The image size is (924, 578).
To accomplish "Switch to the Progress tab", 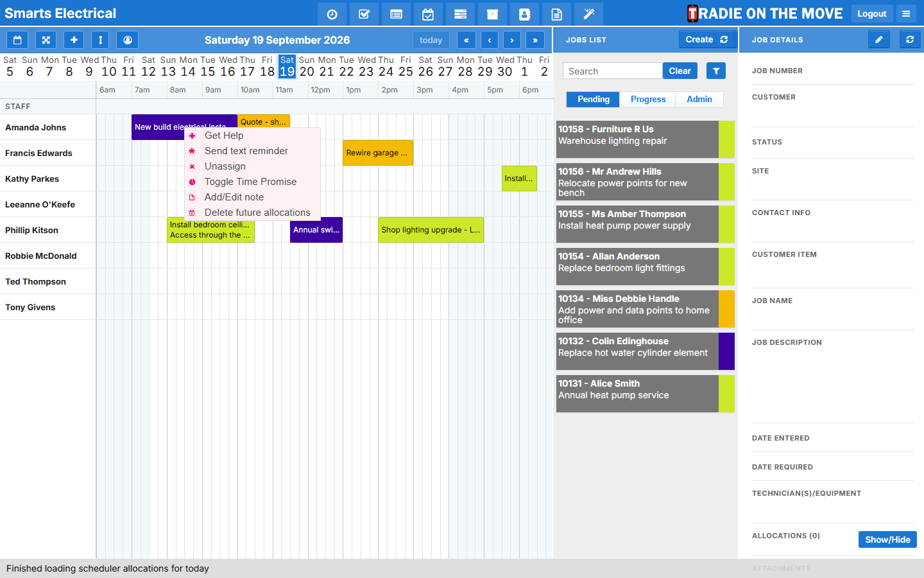I will [648, 99].
